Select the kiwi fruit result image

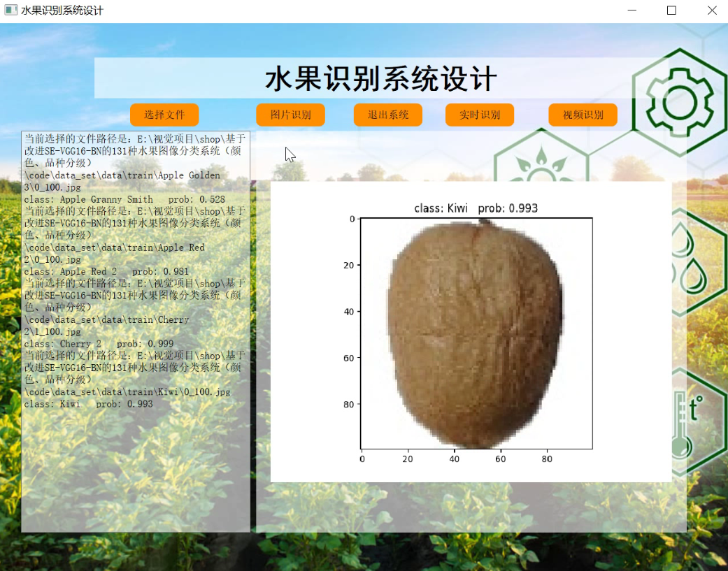click(476, 333)
